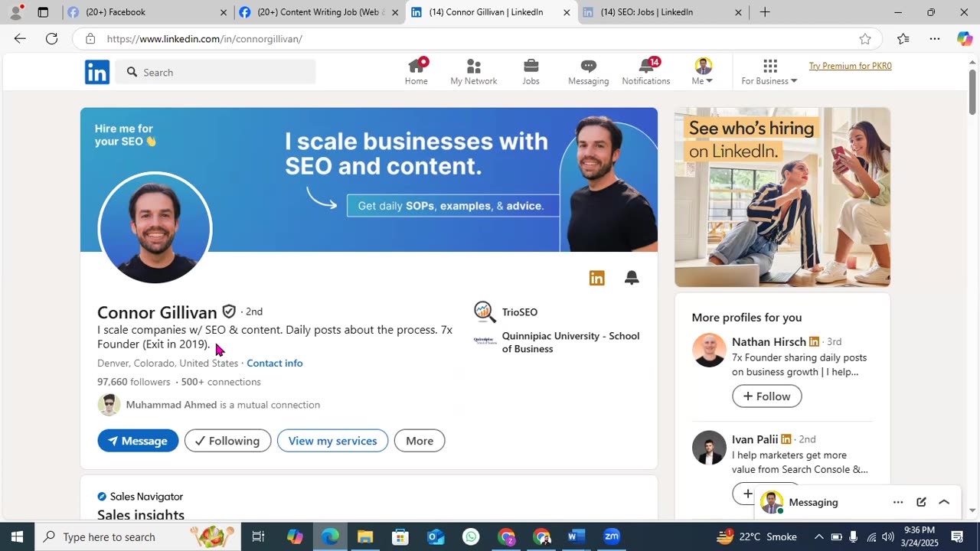Open the Jobs briefcase icon
980x551 pixels.
531,72
